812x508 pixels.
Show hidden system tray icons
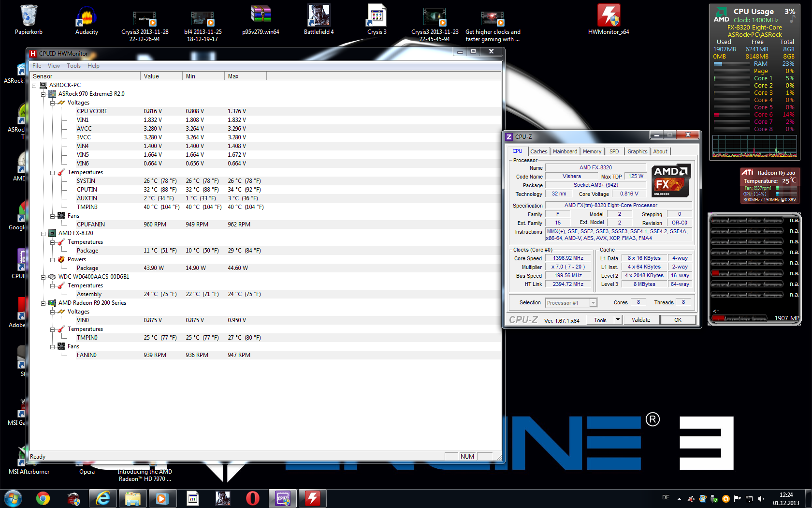(x=679, y=499)
